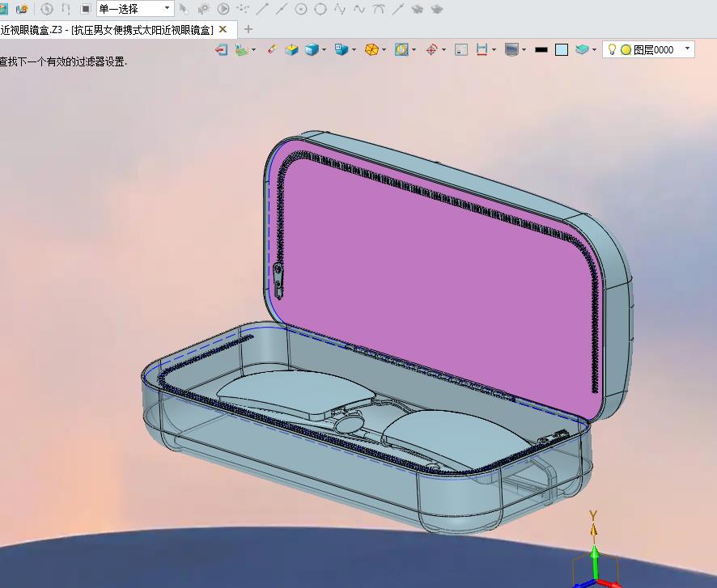Select the zigzag curve point snap icon
The image size is (717, 588).
coord(340,9)
